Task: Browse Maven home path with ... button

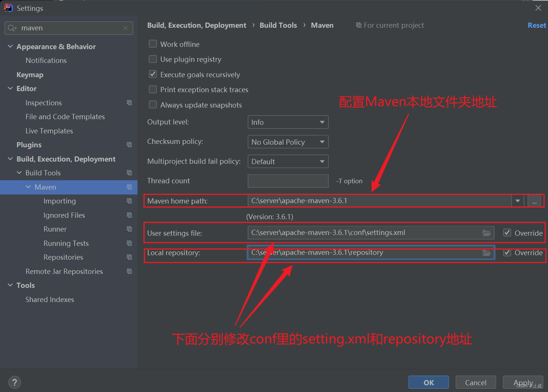Action: tap(535, 201)
